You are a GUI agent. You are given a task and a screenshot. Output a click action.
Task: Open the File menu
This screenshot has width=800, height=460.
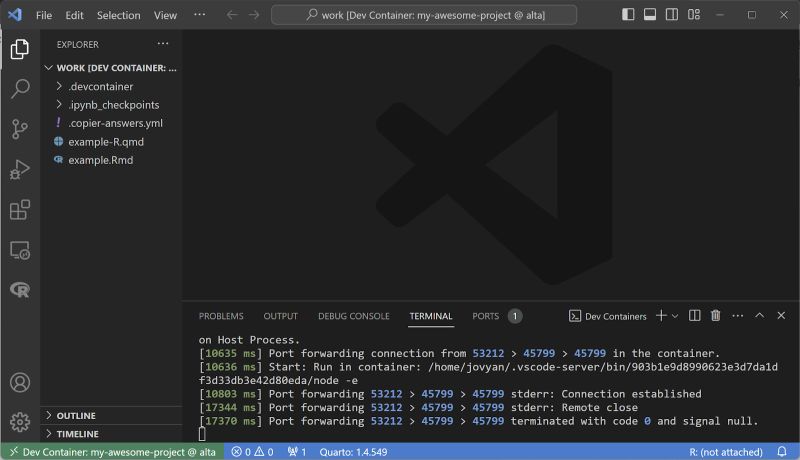tap(44, 15)
